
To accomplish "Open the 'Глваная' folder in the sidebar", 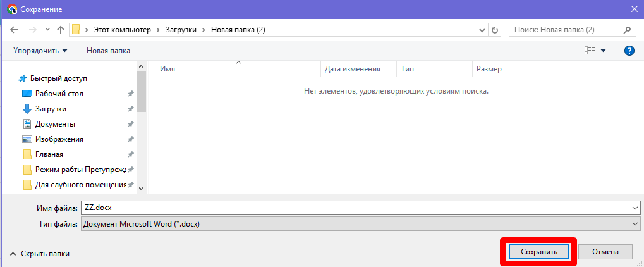I will click(49, 154).
